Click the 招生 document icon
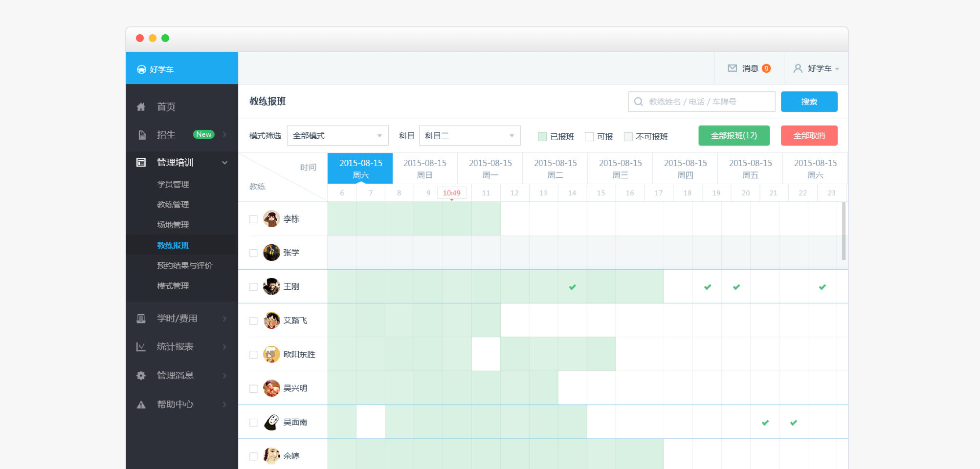 [x=142, y=135]
